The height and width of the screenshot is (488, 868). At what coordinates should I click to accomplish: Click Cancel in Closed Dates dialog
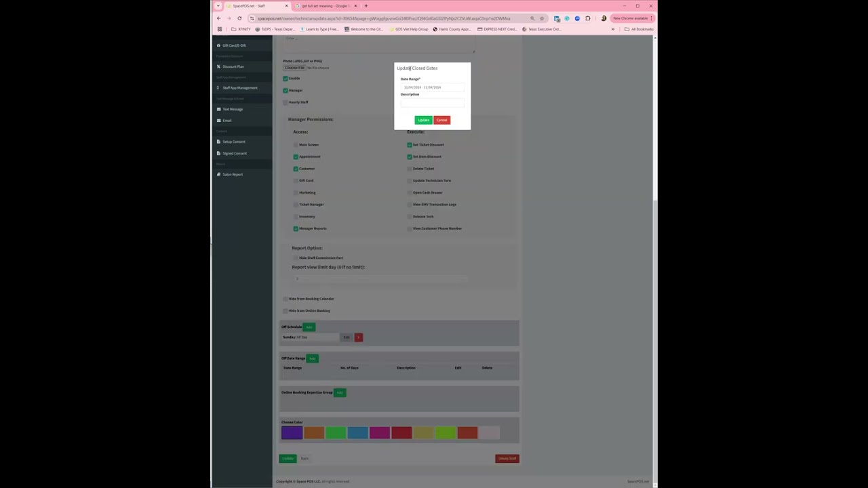point(441,120)
